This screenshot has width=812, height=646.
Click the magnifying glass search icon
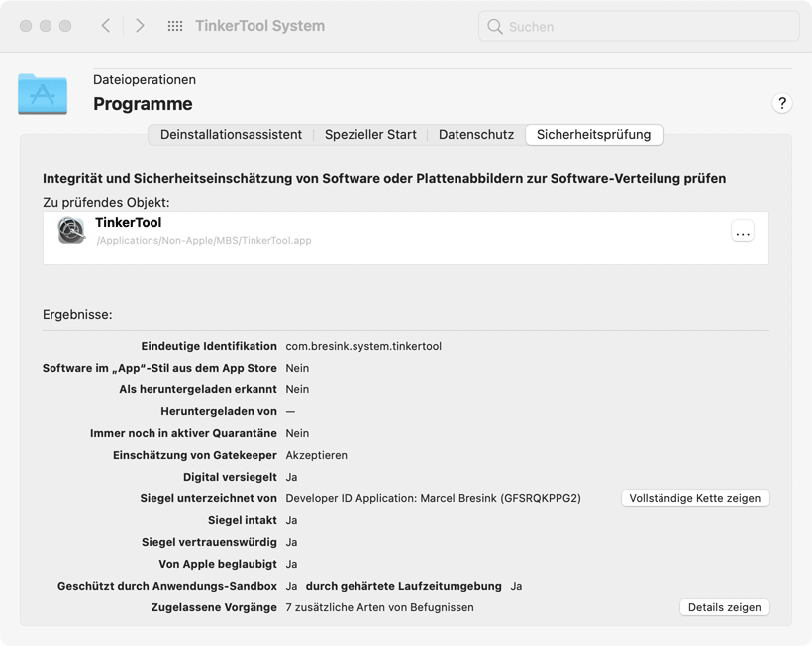(495, 27)
